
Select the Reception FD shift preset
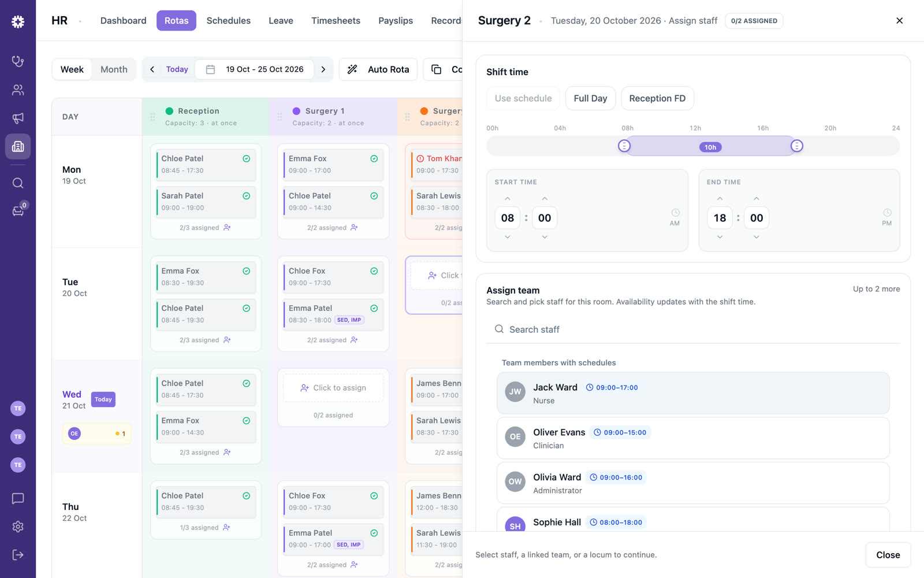[657, 98]
